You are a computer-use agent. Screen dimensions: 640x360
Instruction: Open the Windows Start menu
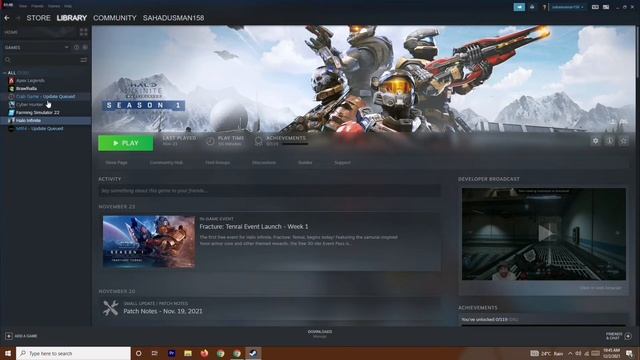tap(8, 353)
